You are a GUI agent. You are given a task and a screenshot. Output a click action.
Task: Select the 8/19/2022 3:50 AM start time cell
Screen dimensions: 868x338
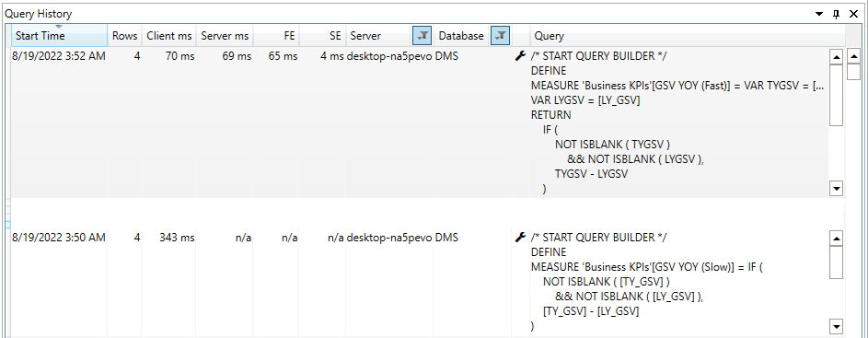(59, 238)
